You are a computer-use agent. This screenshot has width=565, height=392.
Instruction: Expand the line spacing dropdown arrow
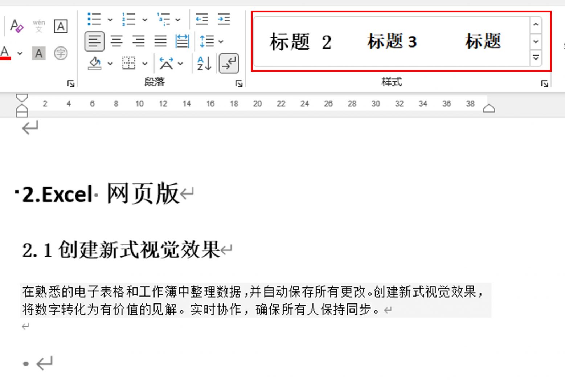(x=221, y=42)
